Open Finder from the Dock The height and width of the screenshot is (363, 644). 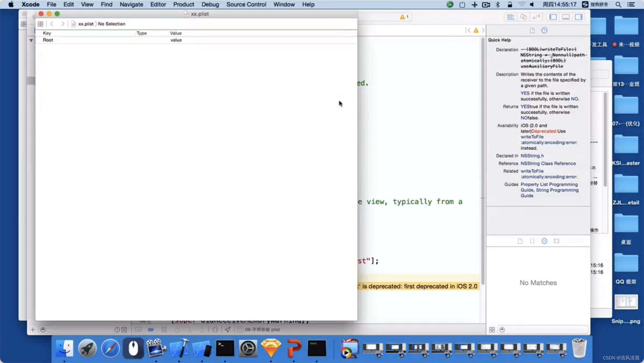pyautogui.click(x=64, y=349)
